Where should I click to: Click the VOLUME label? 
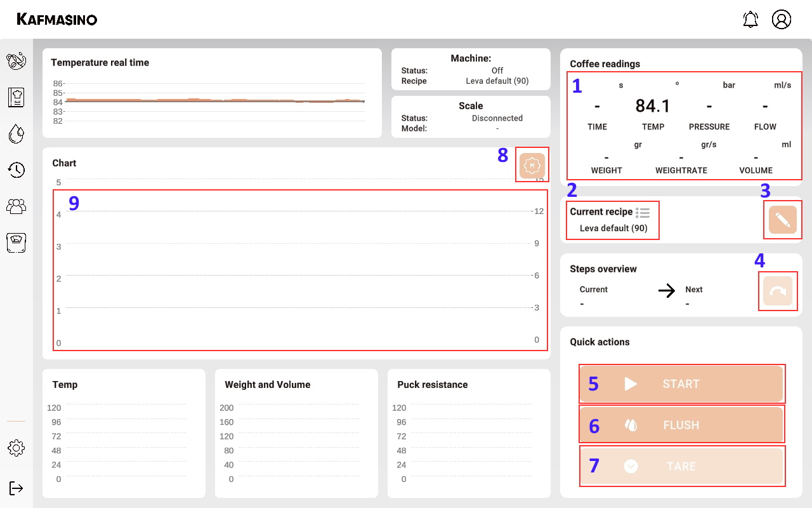pyautogui.click(x=756, y=170)
